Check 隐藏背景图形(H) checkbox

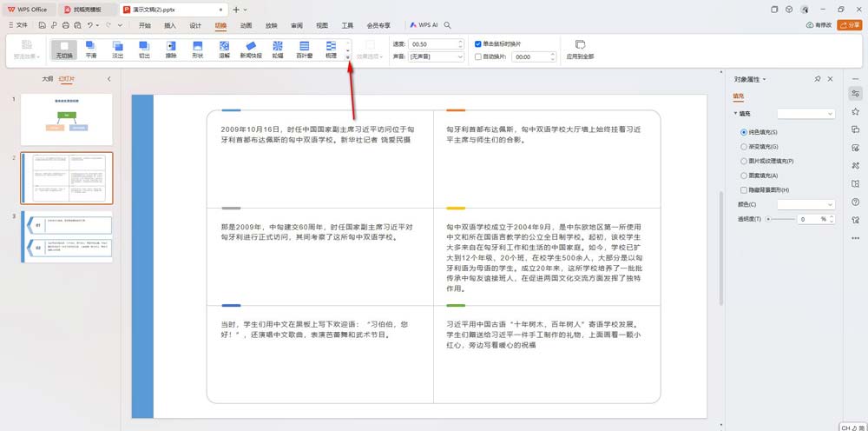744,190
